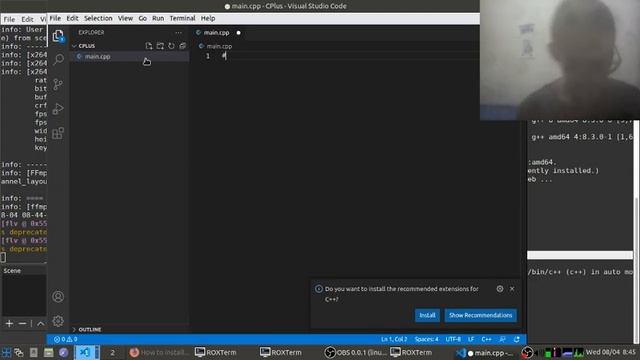
Task: Switch to the main.cpp editor tab
Action: [x=217, y=33]
